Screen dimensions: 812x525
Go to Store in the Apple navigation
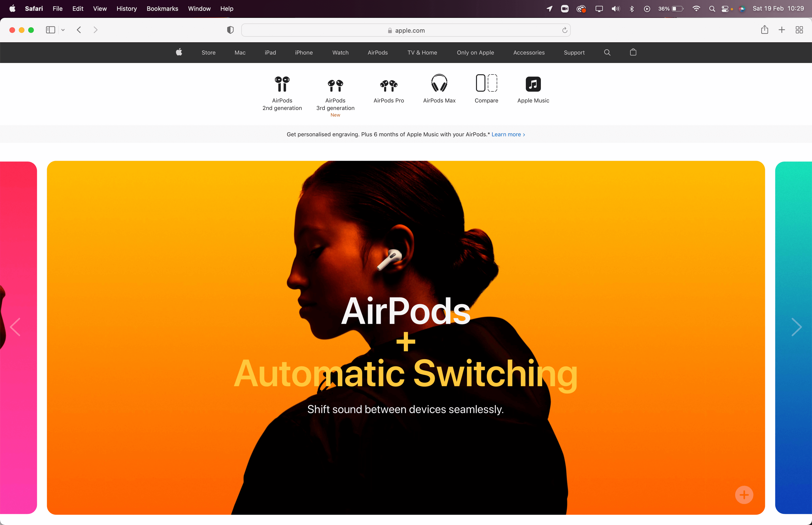pos(209,52)
